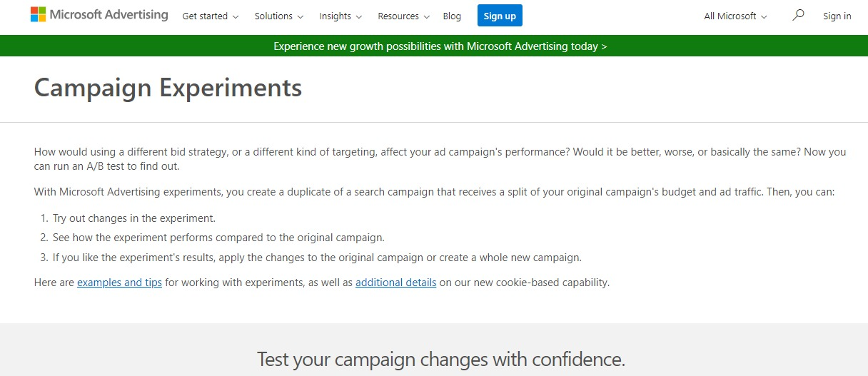Click the chevron next to Resources
The width and height of the screenshot is (868, 376).
click(x=427, y=16)
